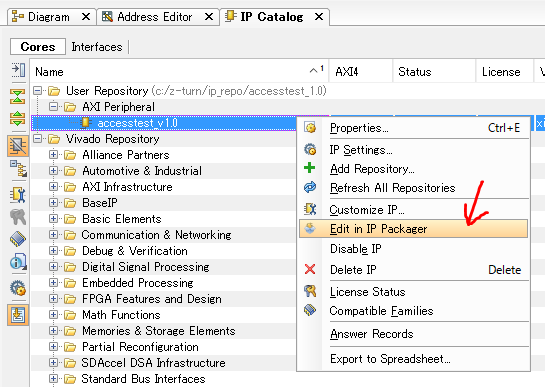Click the info document sidebar icon
This screenshot has height=387, width=545.
pos(17,262)
